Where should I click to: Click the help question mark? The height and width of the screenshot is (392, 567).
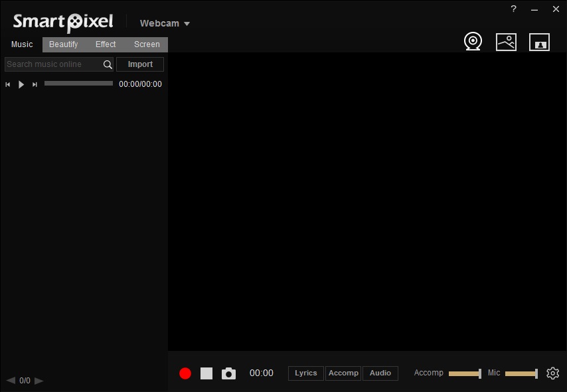pos(513,9)
